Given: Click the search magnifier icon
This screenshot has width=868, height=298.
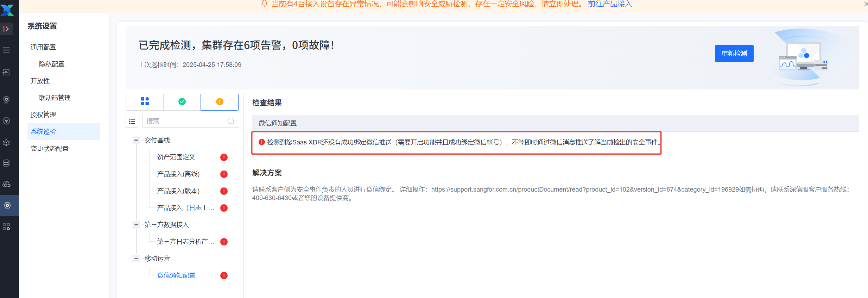Looking at the screenshot, I should (x=231, y=121).
